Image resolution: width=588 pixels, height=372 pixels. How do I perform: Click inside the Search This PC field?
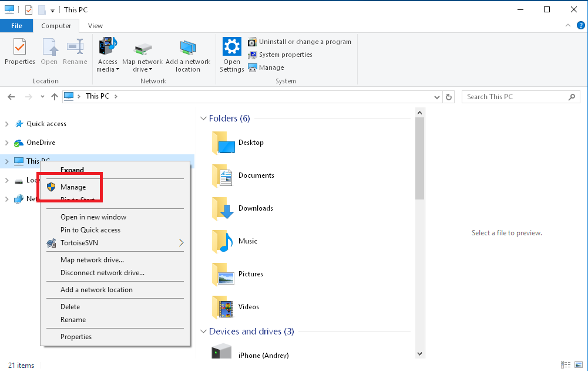517,96
